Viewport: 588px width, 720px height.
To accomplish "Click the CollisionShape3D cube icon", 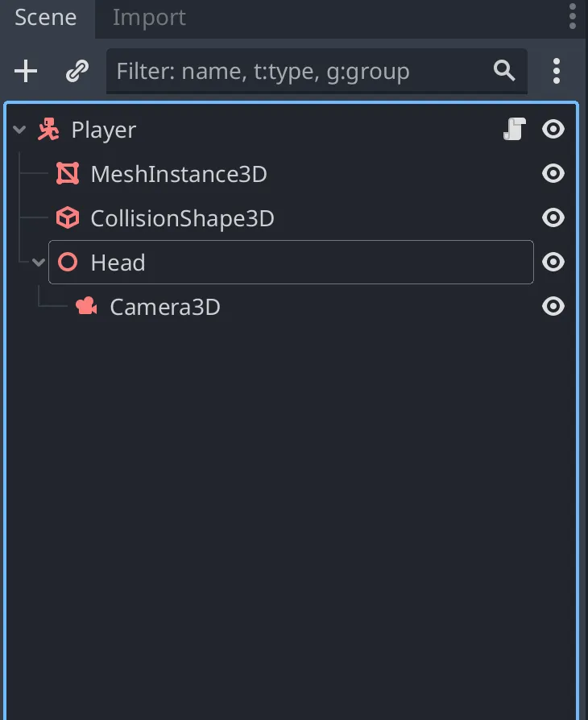I will 68,218.
